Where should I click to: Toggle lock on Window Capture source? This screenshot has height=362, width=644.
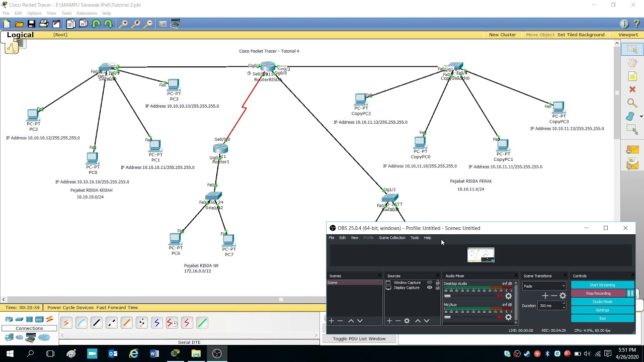(x=438, y=283)
